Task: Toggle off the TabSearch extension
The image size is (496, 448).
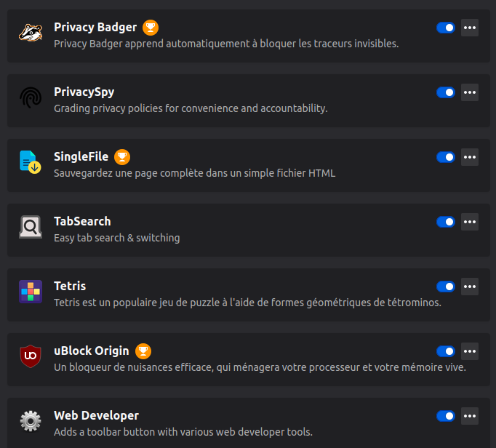Action: pyautogui.click(x=445, y=222)
